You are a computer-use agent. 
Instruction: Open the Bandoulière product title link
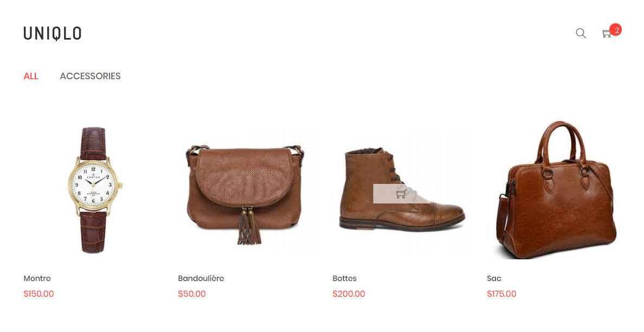[x=201, y=279]
